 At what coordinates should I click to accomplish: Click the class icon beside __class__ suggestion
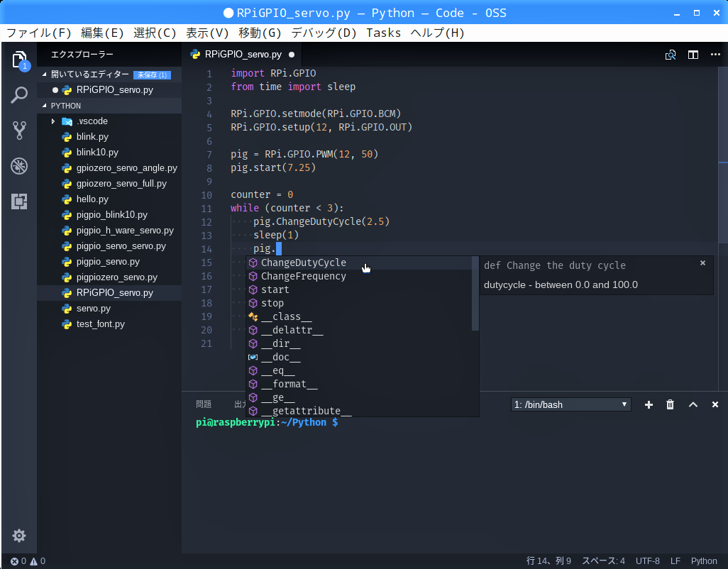(x=253, y=316)
